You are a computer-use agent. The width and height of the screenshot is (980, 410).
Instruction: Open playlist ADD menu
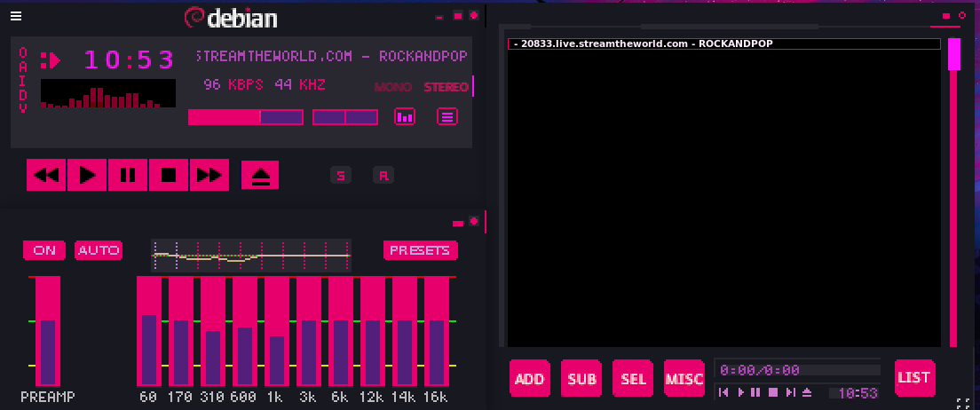coord(530,378)
